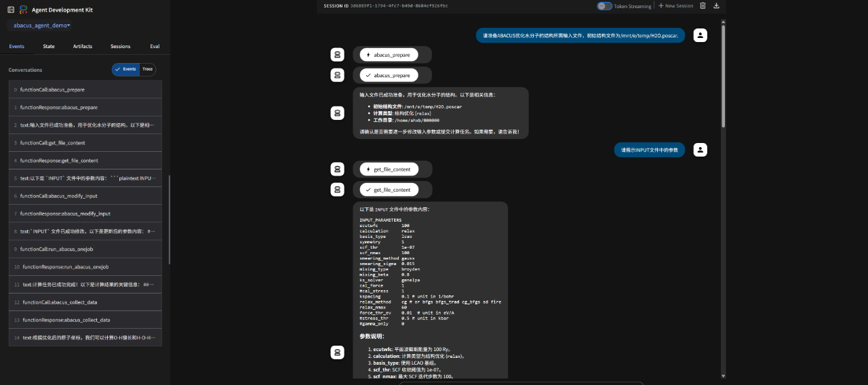Click the bot avatar beside the get_file_content call chip
Screen dimensions: 868x385
pyautogui.click(x=338, y=169)
